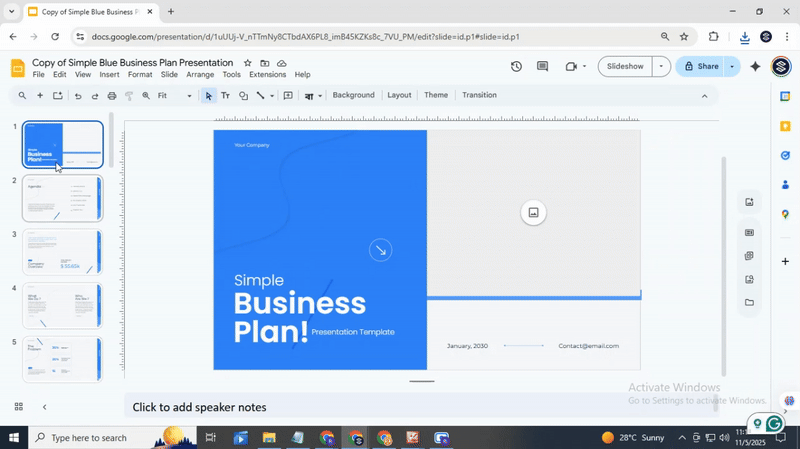Hide the menus with chevron arrow
800x449 pixels.
[704, 96]
